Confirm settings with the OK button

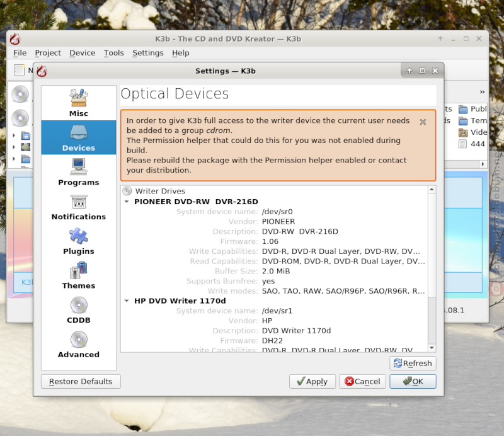pos(413,381)
